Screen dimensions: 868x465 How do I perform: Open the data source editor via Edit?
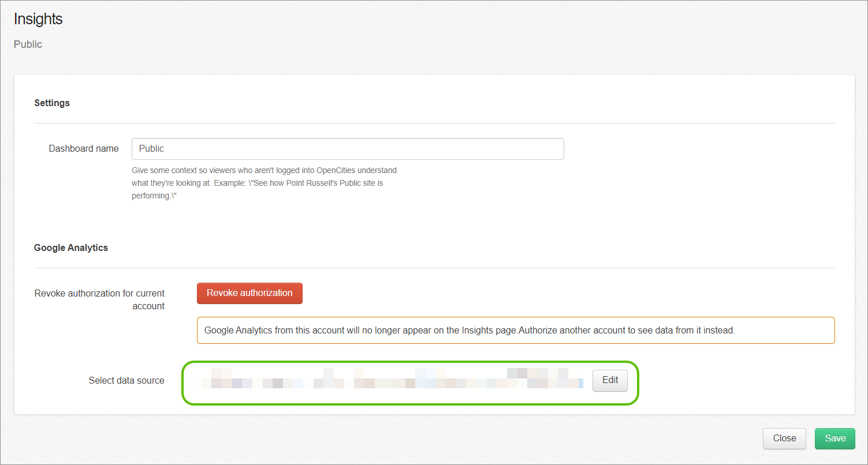[x=610, y=380]
